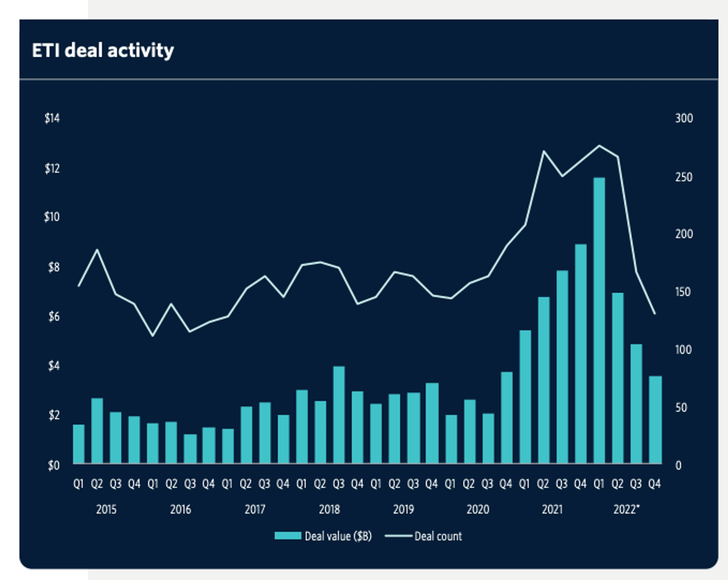Click the '50' right axis label
The width and height of the screenshot is (728, 580).
681,407
